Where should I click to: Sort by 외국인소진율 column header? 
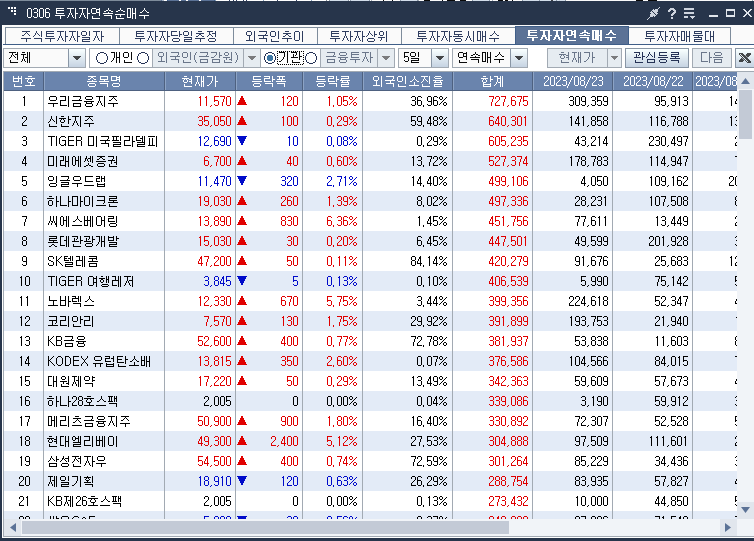pos(407,81)
